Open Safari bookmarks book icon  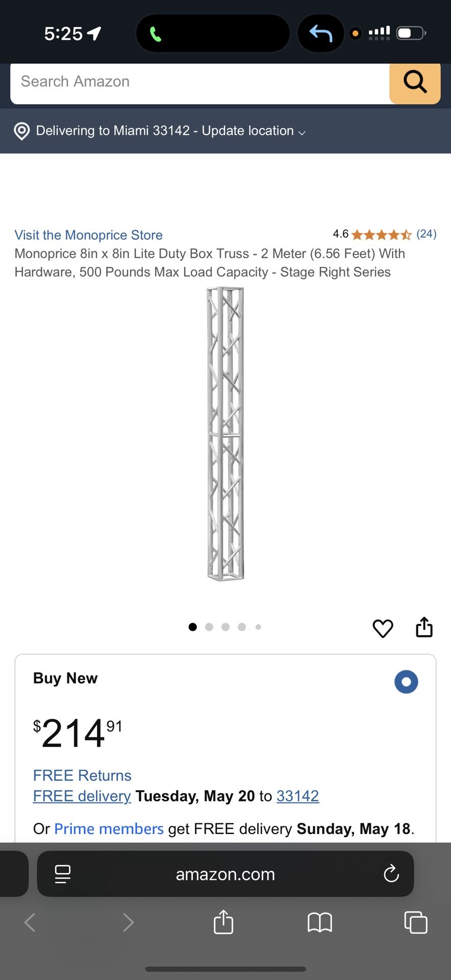tap(320, 922)
